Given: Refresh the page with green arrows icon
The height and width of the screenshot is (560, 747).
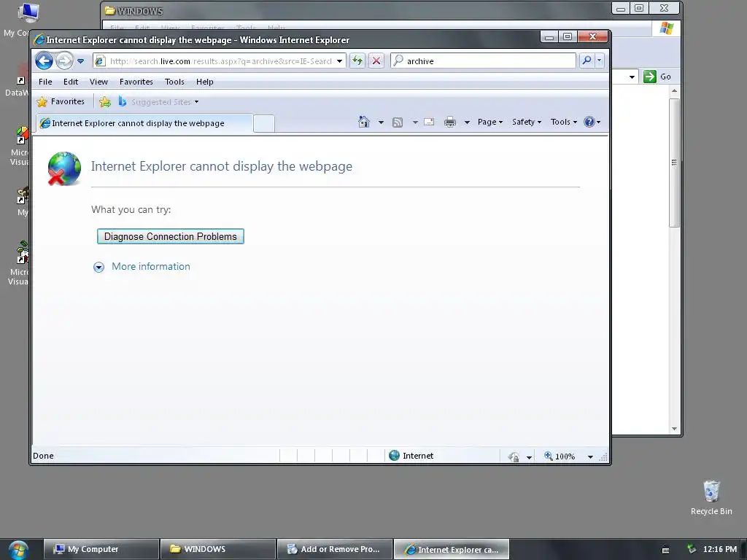Looking at the screenshot, I should click(x=357, y=61).
